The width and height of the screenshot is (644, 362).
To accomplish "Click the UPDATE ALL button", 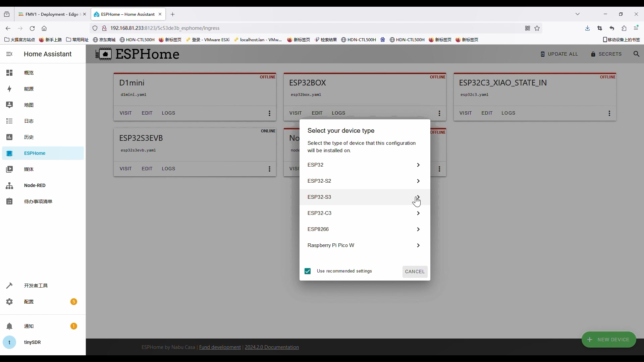I will click(559, 54).
